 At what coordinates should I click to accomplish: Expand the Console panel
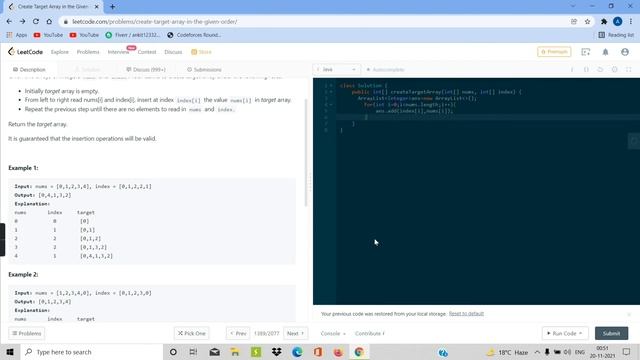pos(333,333)
